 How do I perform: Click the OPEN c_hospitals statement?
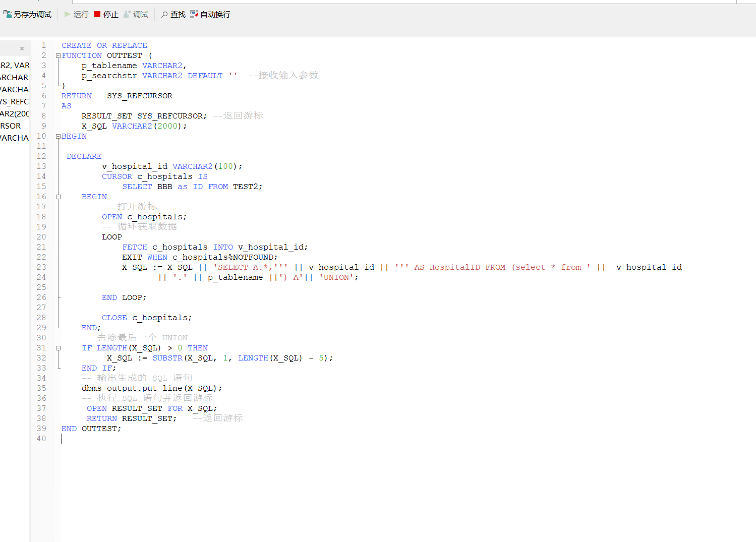coord(144,217)
